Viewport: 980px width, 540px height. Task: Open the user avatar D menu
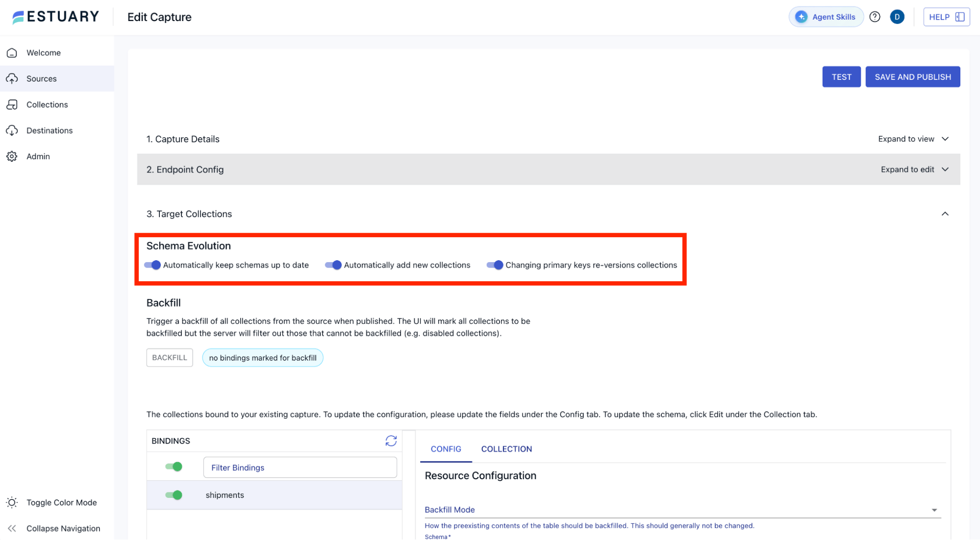(x=897, y=17)
